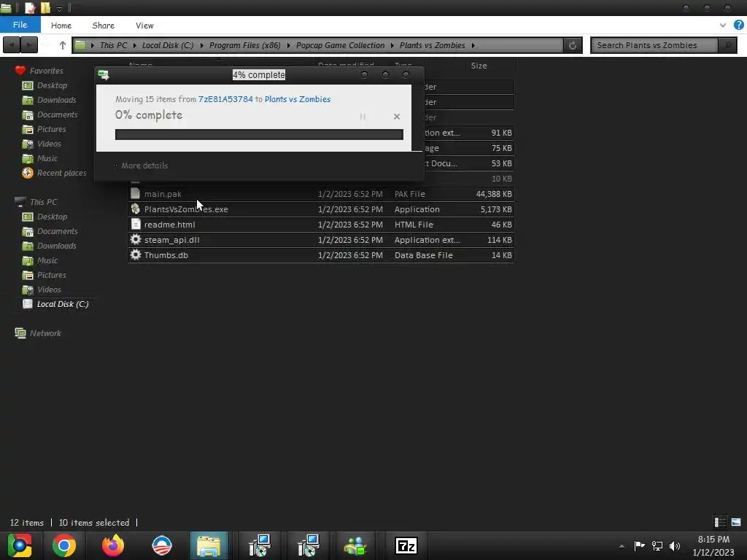
Task: Open Action Center flag tray icon
Action: coord(639,545)
